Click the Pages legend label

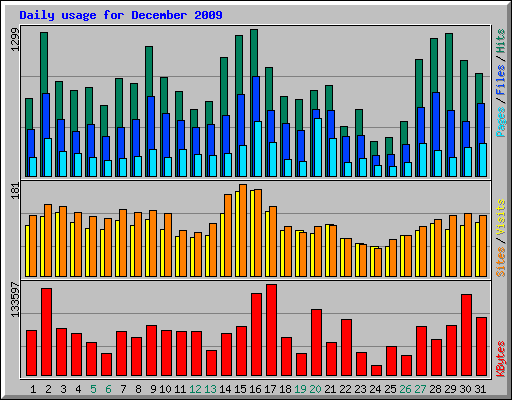[x=501, y=122]
